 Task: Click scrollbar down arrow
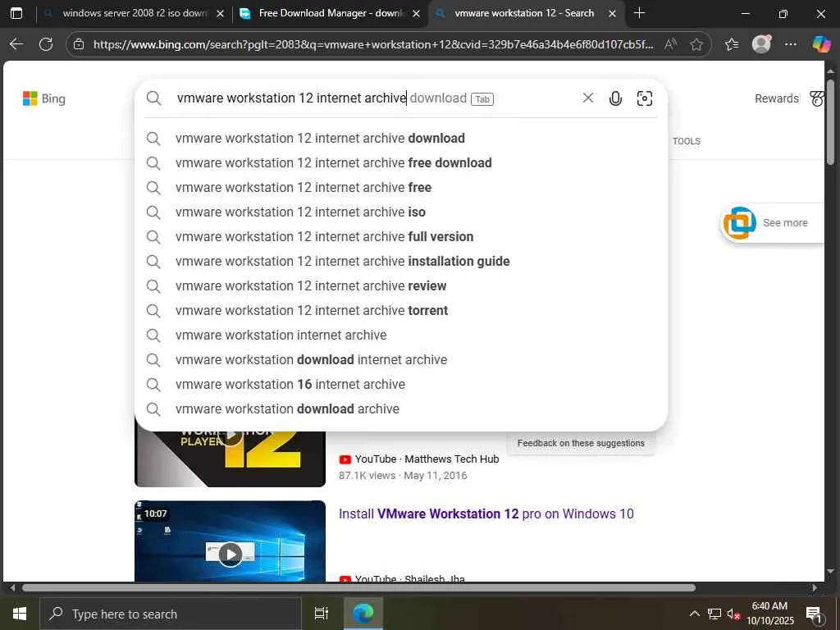tap(830, 571)
